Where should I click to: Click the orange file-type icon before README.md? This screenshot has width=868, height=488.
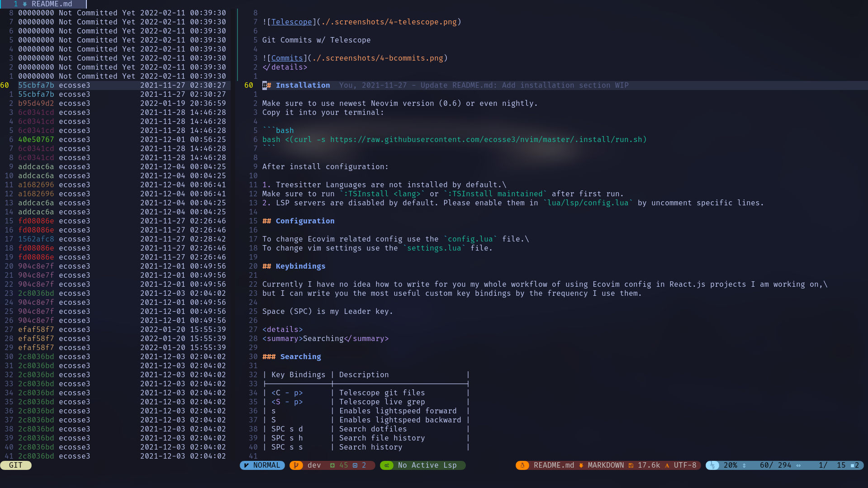522,465
